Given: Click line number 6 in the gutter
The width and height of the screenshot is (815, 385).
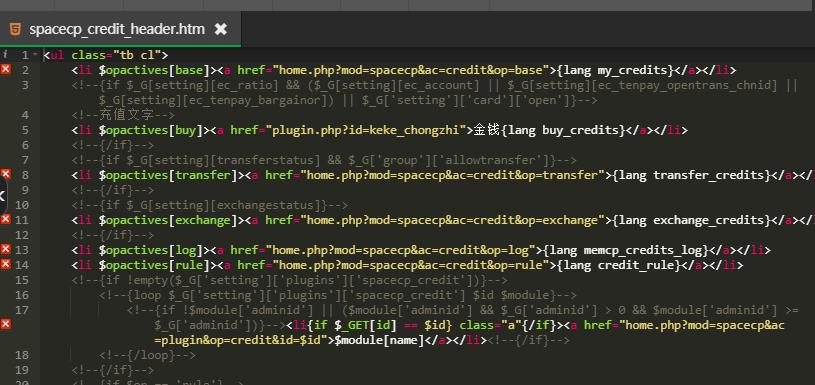Looking at the screenshot, I should (25, 145).
